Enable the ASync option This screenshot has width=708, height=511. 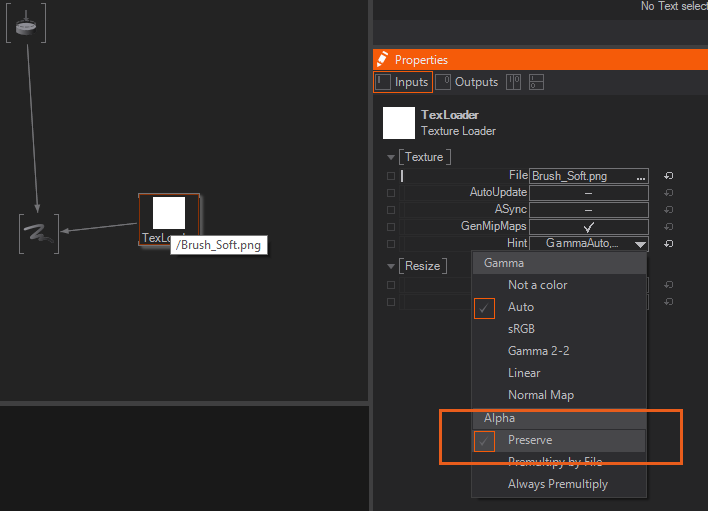[x=589, y=210]
